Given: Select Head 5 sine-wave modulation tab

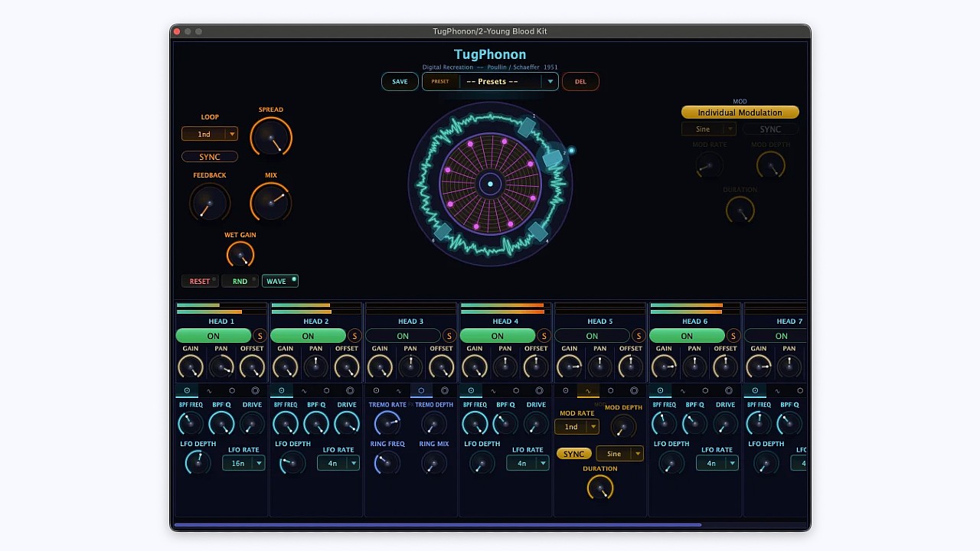Looking at the screenshot, I should click(588, 391).
